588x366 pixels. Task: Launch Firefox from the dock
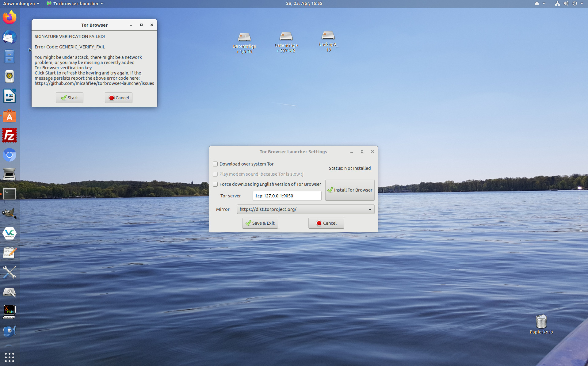click(10, 17)
